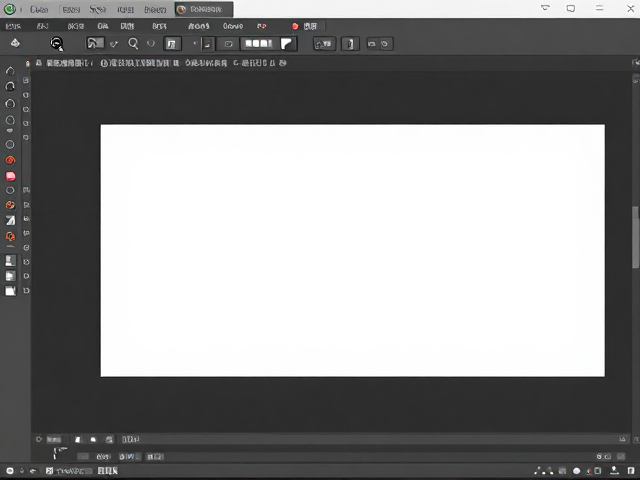Select the active title-bar tab with the brown circle icon
Screen dimensions: 640x480
(204, 9)
